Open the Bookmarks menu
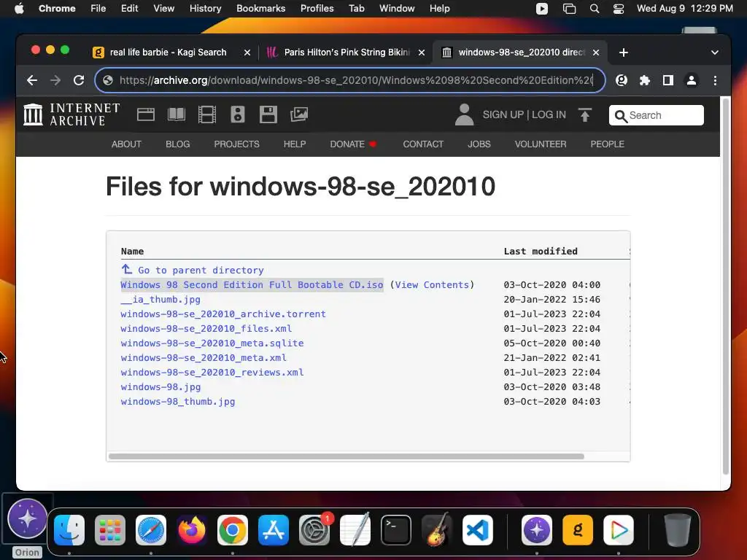Image resolution: width=747 pixels, height=560 pixels. coord(260,9)
